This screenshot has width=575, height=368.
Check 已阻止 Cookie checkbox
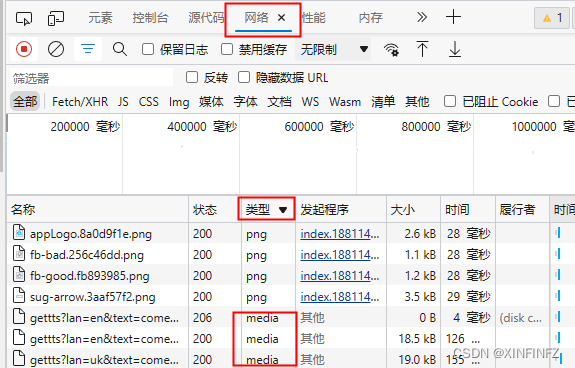click(x=450, y=102)
